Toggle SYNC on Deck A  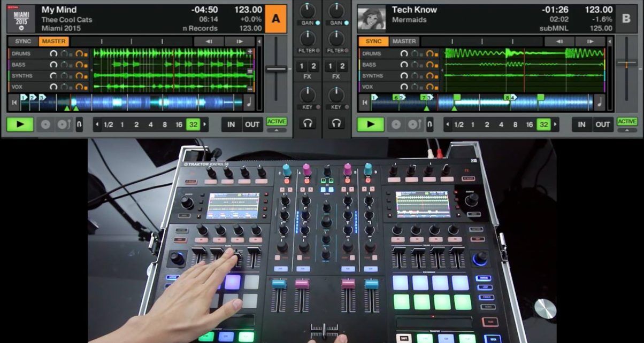[23, 41]
